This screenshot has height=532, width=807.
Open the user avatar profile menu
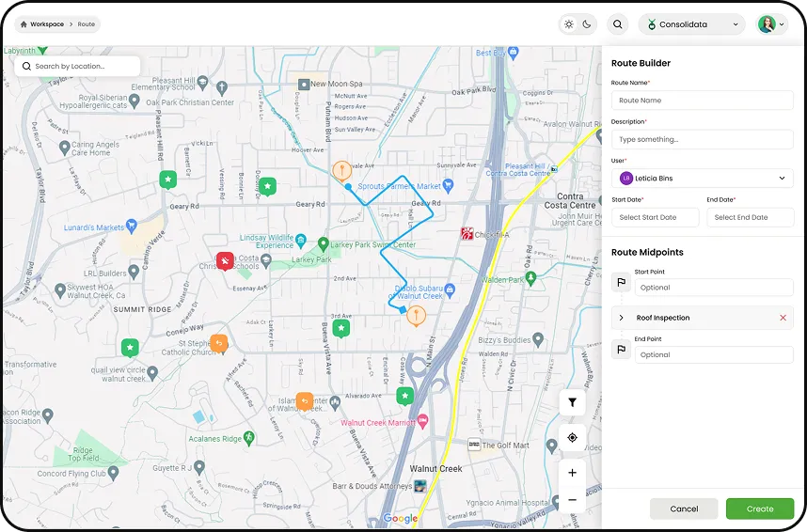pyautogui.click(x=771, y=24)
